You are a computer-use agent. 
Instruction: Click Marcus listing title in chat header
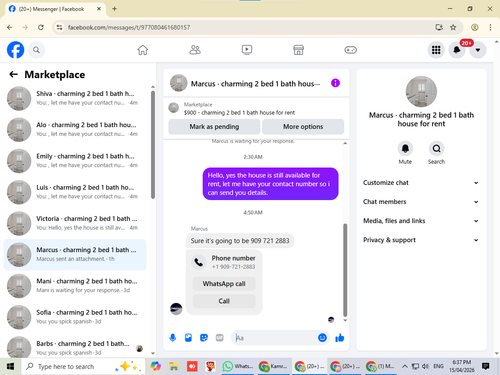click(255, 84)
